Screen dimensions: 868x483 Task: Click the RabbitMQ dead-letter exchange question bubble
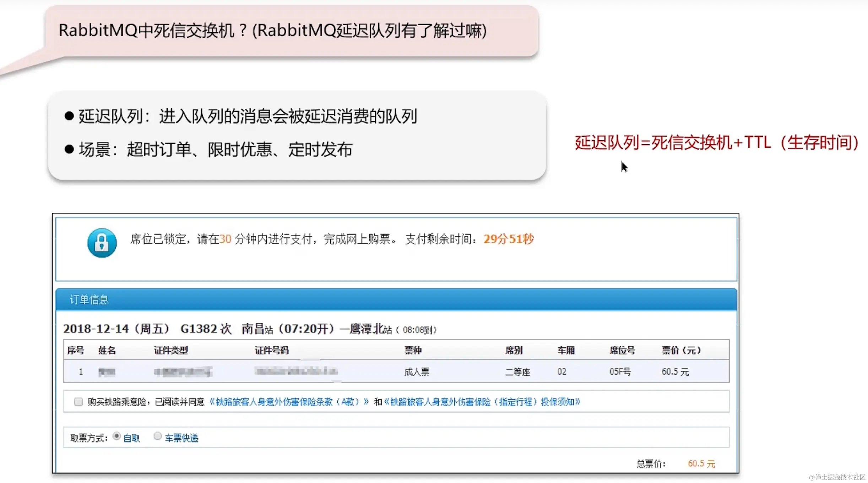tap(272, 31)
